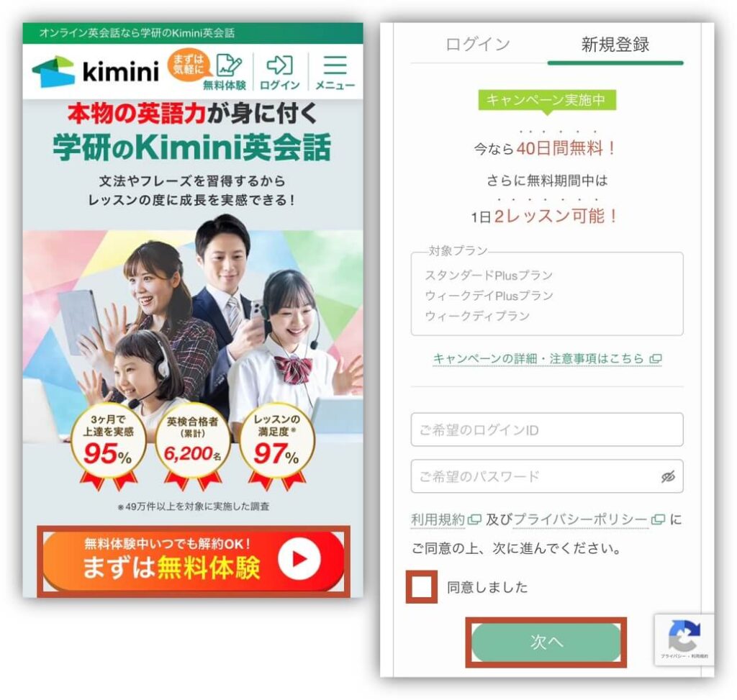Click the green 次へ button
This screenshot has height=700, width=737.
pyautogui.click(x=546, y=642)
